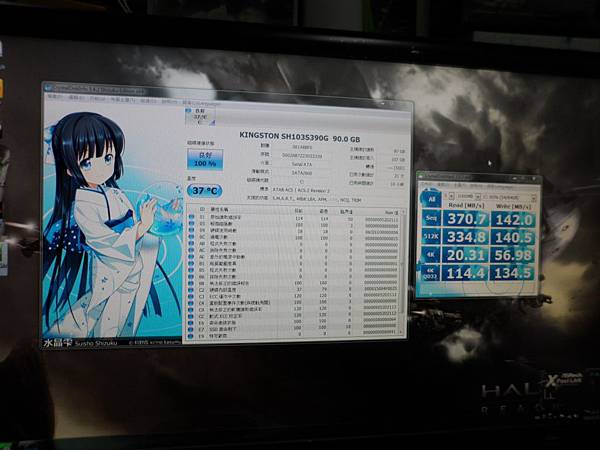This screenshot has height=450, width=600.
Task: Run the Seq test in CrystalDiskMark
Action: pos(431,218)
